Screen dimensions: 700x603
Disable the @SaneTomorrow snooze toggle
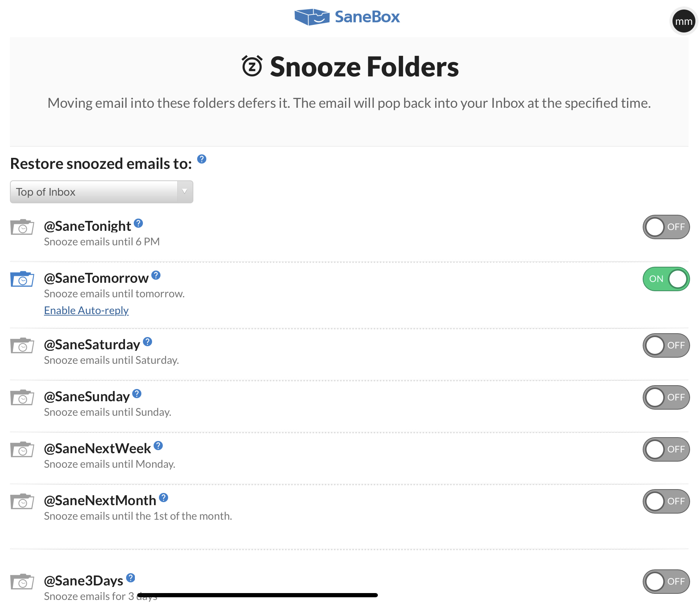[x=666, y=279]
